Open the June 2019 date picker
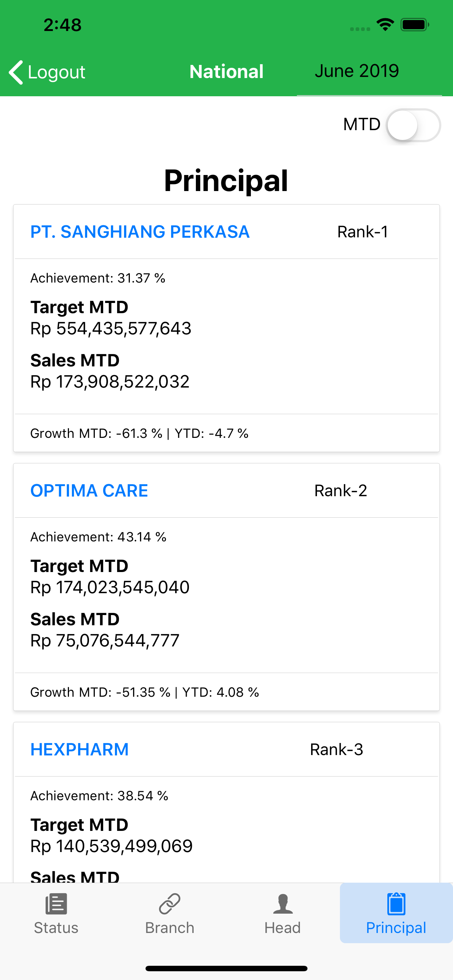453x980 pixels. pyautogui.click(x=357, y=71)
